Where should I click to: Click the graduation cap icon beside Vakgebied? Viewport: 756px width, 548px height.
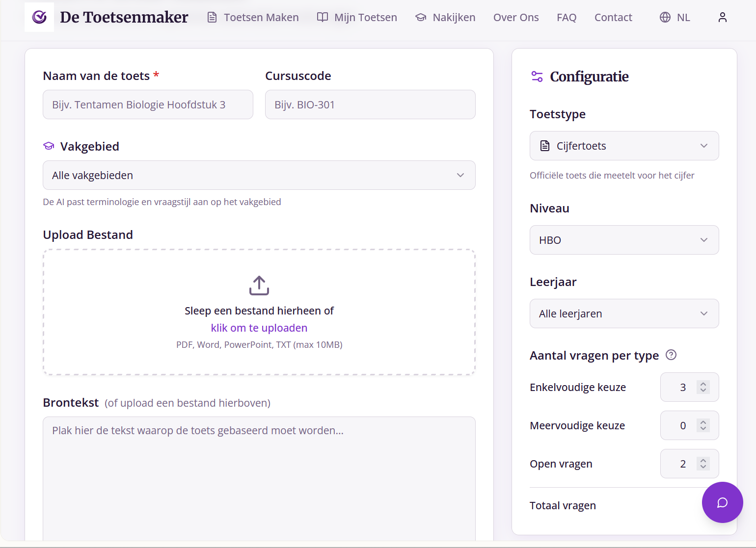point(49,146)
